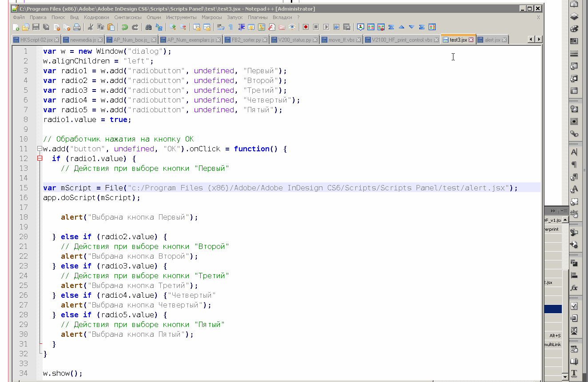Open the InDesign Paragraph pilcrow panel icon
The height and width of the screenshot is (382, 588).
574,165
